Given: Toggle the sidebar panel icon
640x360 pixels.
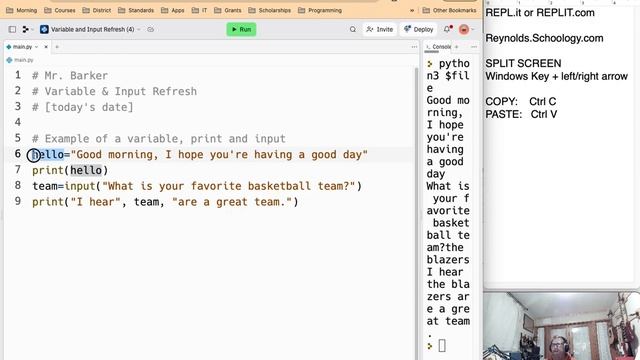Looking at the screenshot, I should (12, 29).
